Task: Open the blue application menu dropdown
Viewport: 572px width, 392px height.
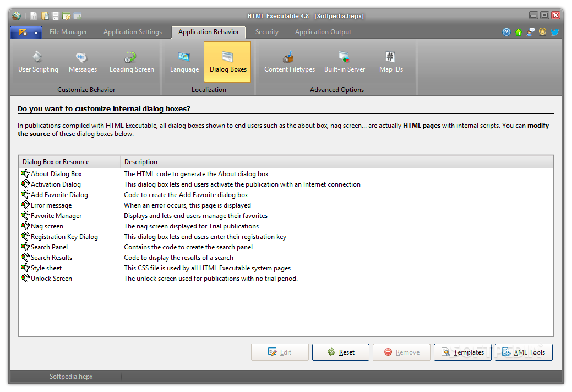Action: [26, 32]
